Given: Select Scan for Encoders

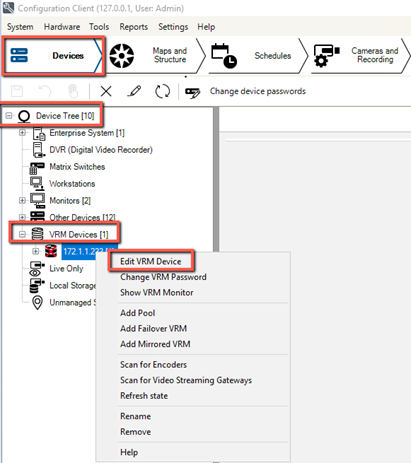Looking at the screenshot, I should click(x=153, y=365).
